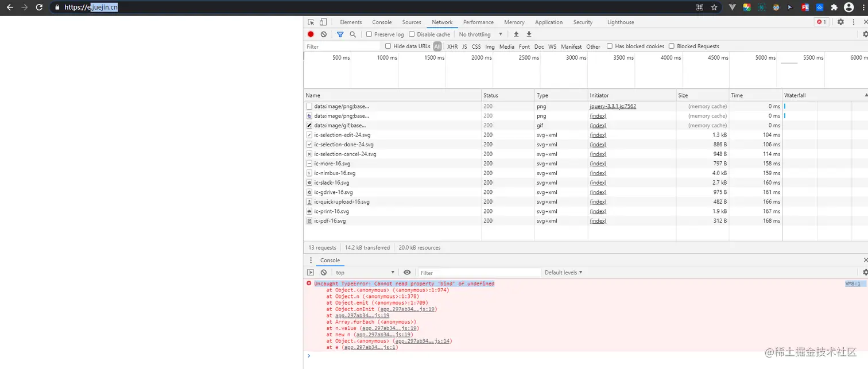The height and width of the screenshot is (369, 868).
Task: Click the inspect element picker icon
Action: point(311,22)
